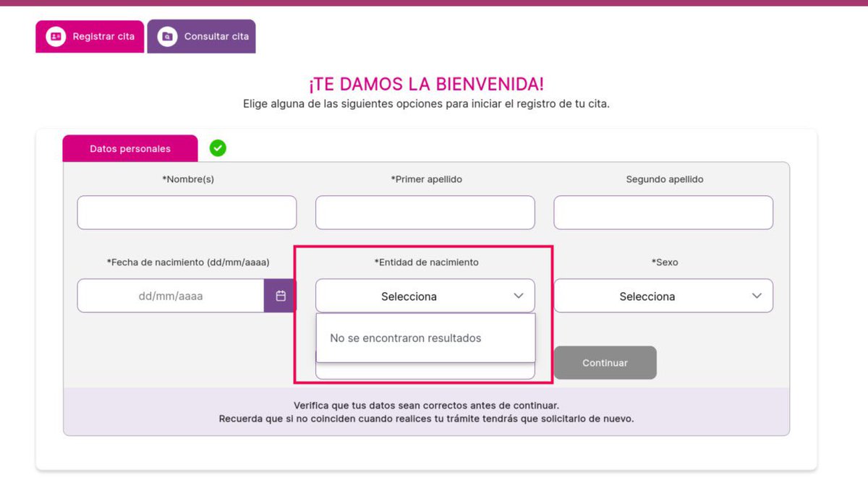Screen dimensions: 868x478
Task: Click the '¡TE DAMOS LA BIENVENIDA!' heading
Action: tap(427, 84)
